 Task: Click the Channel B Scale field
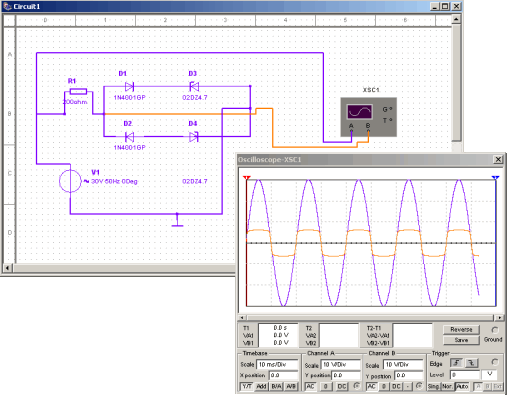tap(403, 365)
